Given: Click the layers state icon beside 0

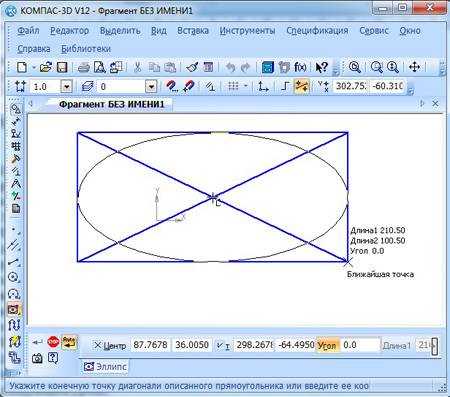Looking at the screenshot, I should (88, 86).
